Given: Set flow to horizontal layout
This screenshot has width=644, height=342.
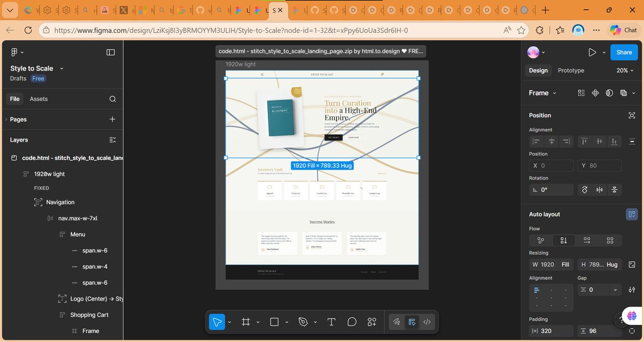Looking at the screenshot, I should click(587, 240).
